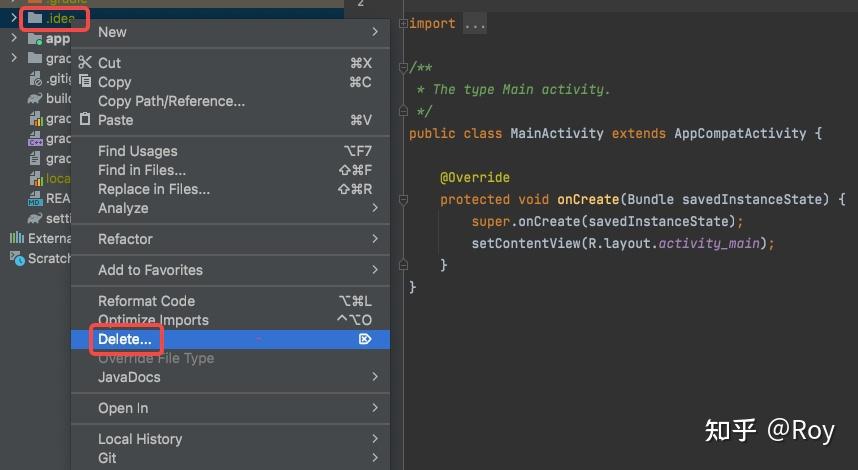
Task: Select the C++ file icon in tree
Action: pos(35,139)
